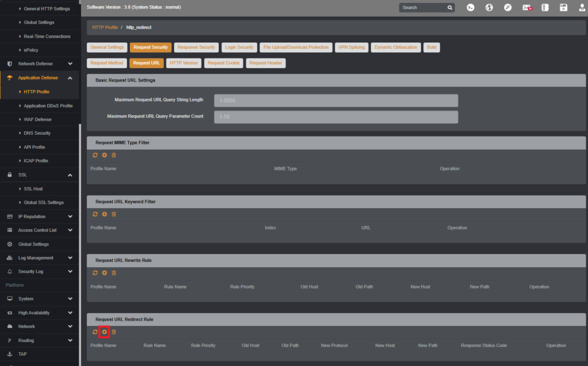Expand the Network Defense section
This screenshot has height=366, width=588.
click(70, 64)
